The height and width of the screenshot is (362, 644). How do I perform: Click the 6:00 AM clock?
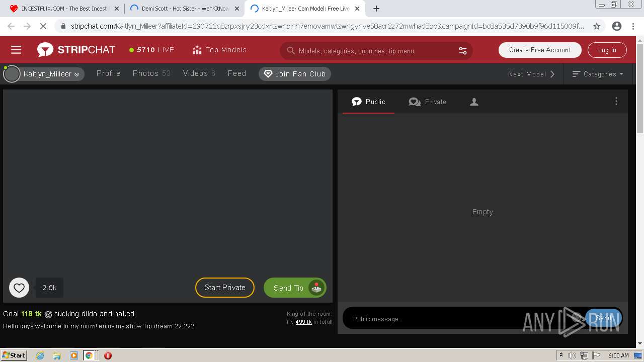click(x=618, y=355)
